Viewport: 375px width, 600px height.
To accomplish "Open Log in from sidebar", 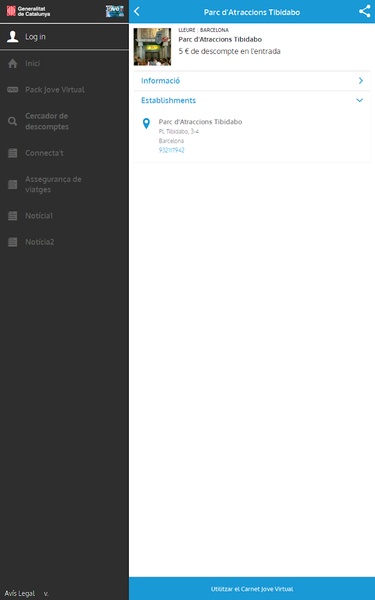I will [64, 37].
